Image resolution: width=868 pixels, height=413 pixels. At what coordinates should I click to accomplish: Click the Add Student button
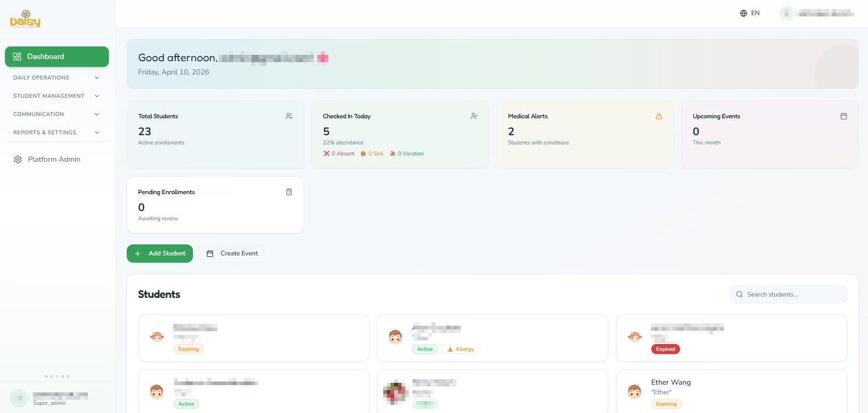160,254
